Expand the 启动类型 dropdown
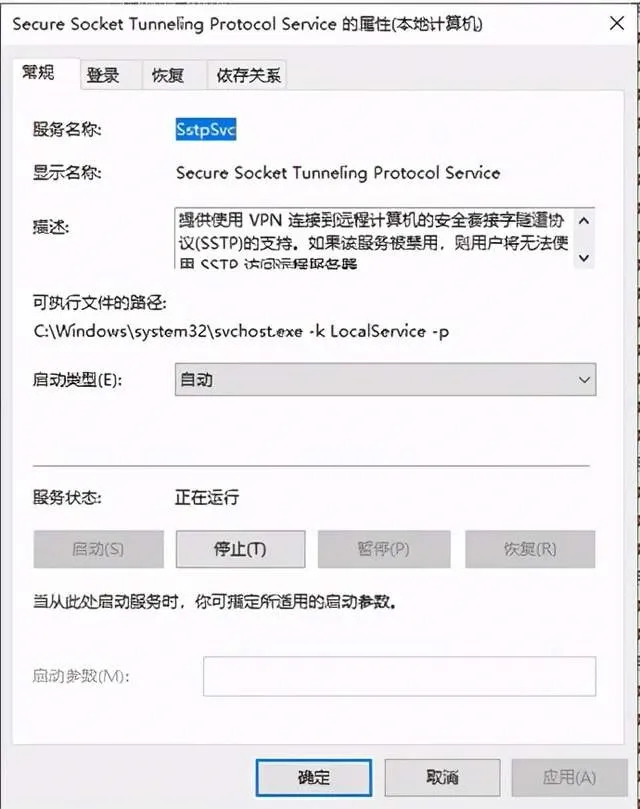640x809 pixels. pyautogui.click(x=385, y=380)
